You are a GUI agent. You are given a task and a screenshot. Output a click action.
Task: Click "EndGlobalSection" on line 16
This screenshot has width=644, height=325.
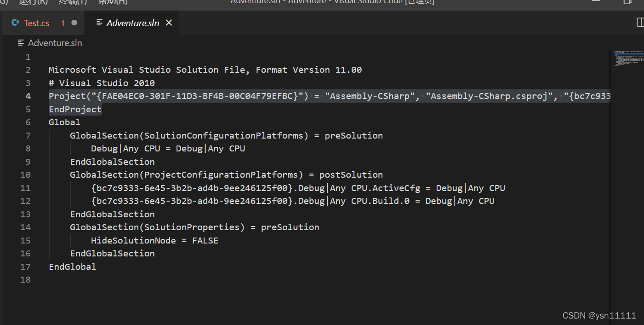click(113, 254)
